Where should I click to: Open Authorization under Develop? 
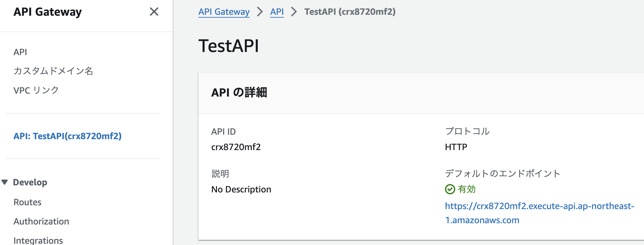point(41,221)
